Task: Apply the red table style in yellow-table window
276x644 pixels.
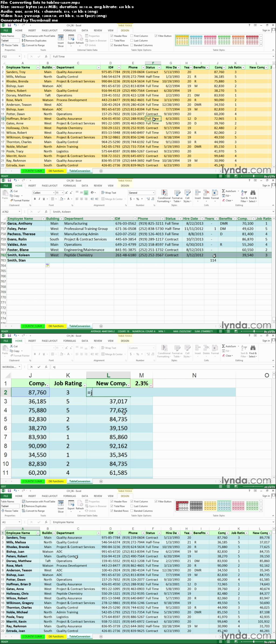Action: [252, 40]
